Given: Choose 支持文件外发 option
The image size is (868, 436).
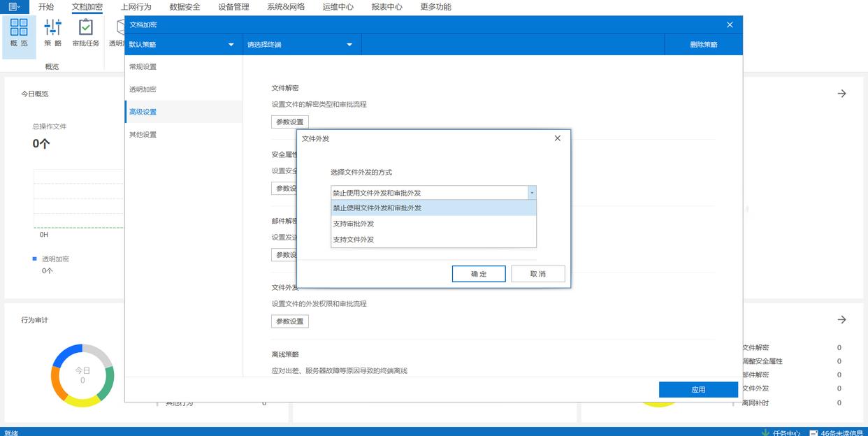Looking at the screenshot, I should click(x=433, y=239).
